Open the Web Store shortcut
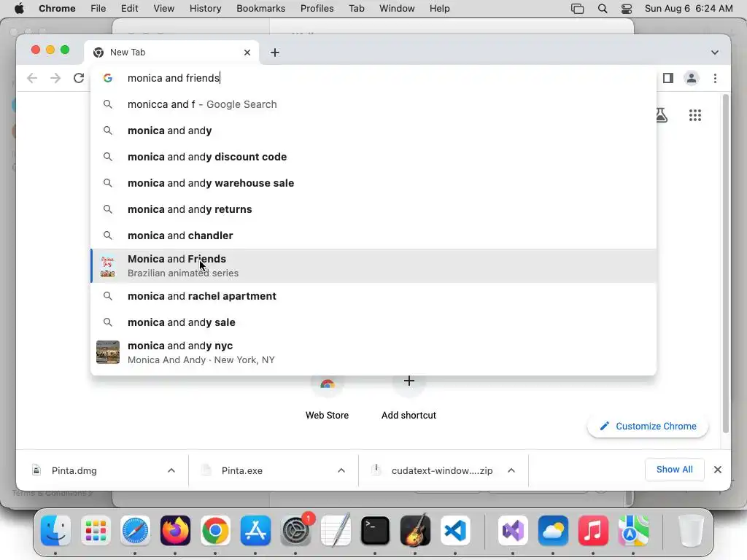Screen dimensions: 747x560 327,398
